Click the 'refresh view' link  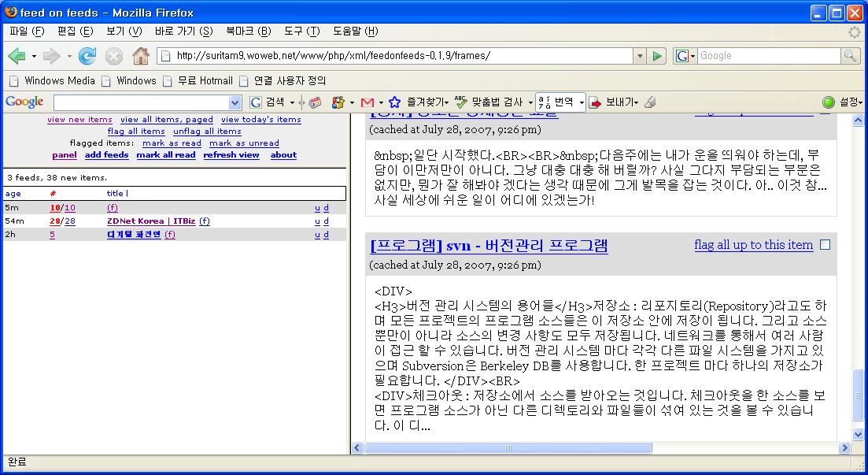click(231, 155)
